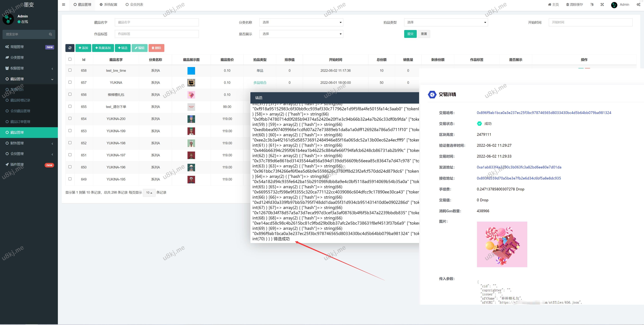Open the 分类名称 select dropdown

coord(301,22)
